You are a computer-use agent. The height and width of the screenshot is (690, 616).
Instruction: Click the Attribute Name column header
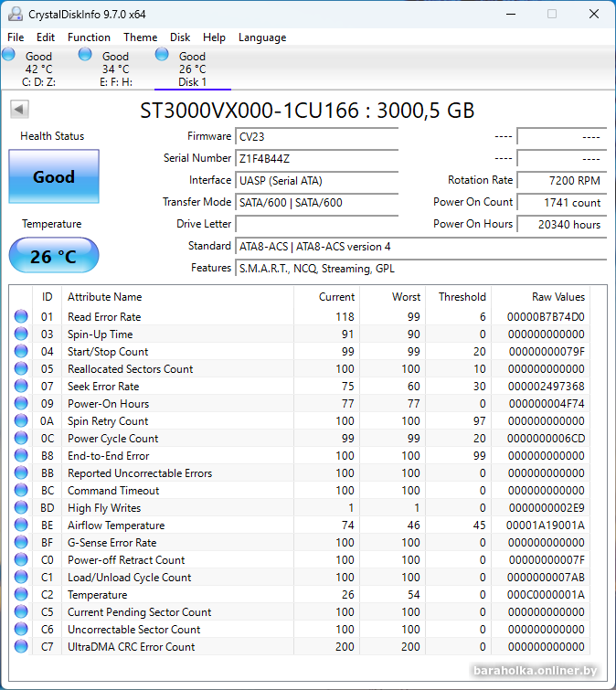click(177, 297)
